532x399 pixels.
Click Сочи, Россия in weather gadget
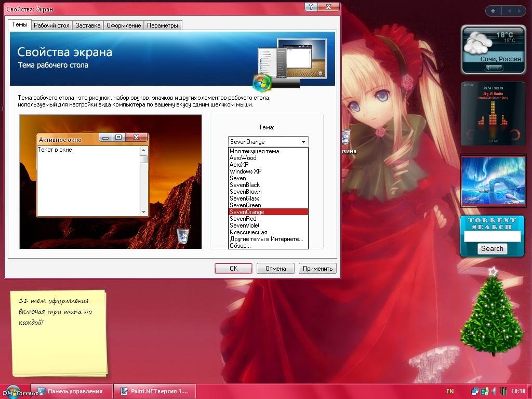(x=500, y=59)
